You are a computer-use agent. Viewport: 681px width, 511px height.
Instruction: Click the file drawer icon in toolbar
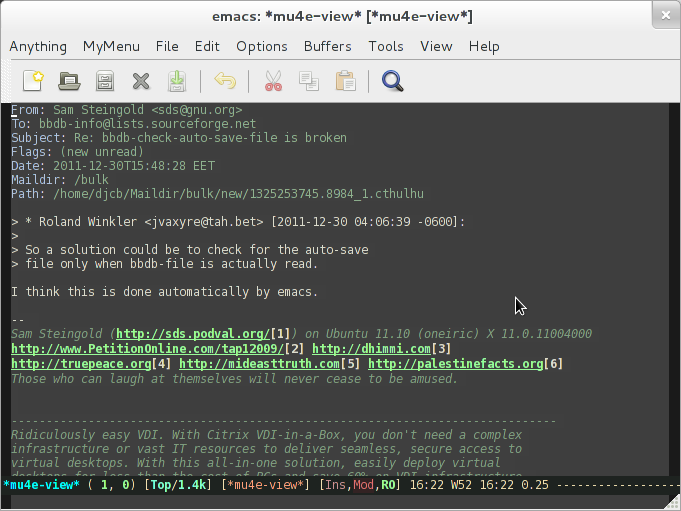pos(104,81)
